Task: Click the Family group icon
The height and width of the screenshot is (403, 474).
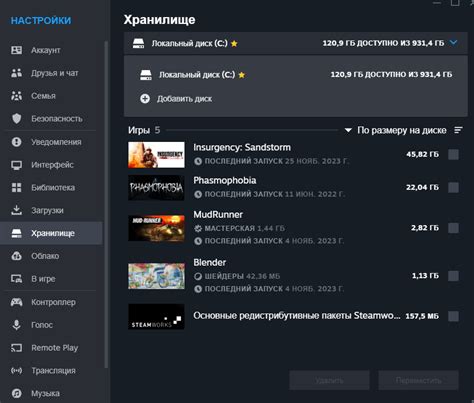Action: click(16, 96)
